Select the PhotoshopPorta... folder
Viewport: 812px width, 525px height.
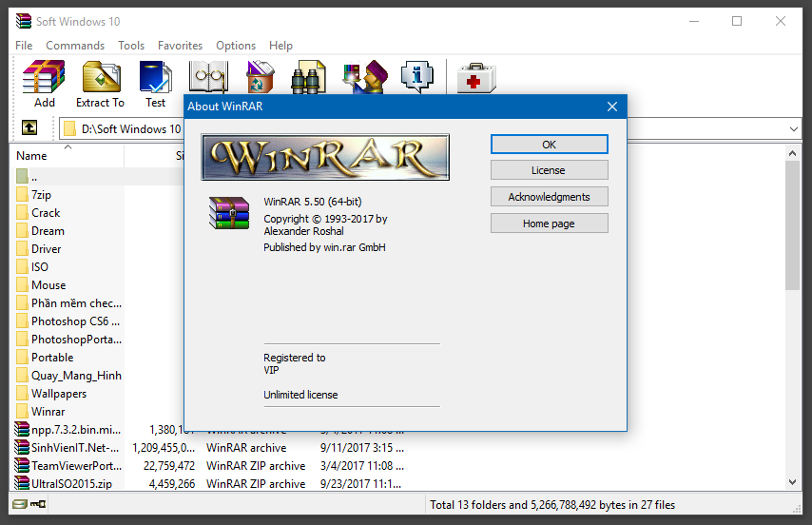click(x=76, y=340)
